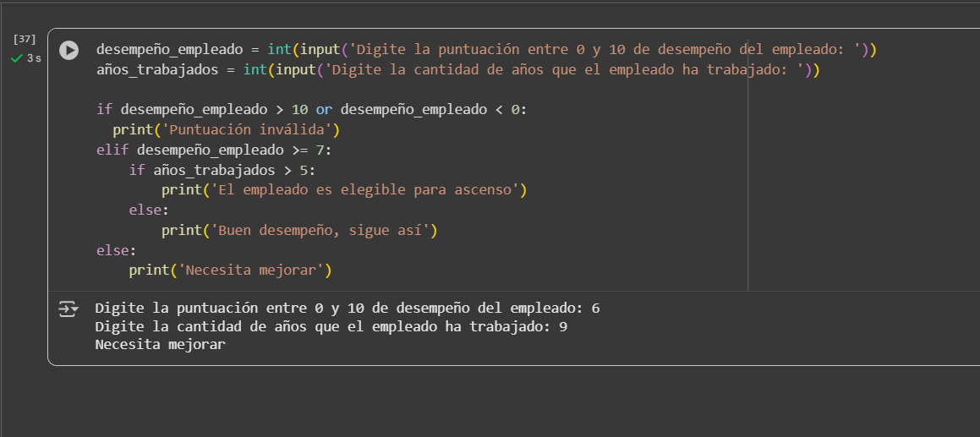Click output line ending 'del empleado: 6'
Screen dimensions: 980x437
pyautogui.click(x=348, y=308)
